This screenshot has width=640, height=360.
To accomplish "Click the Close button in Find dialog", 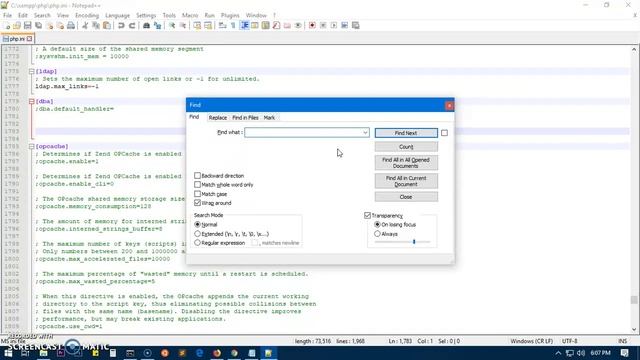I will 406,197.
